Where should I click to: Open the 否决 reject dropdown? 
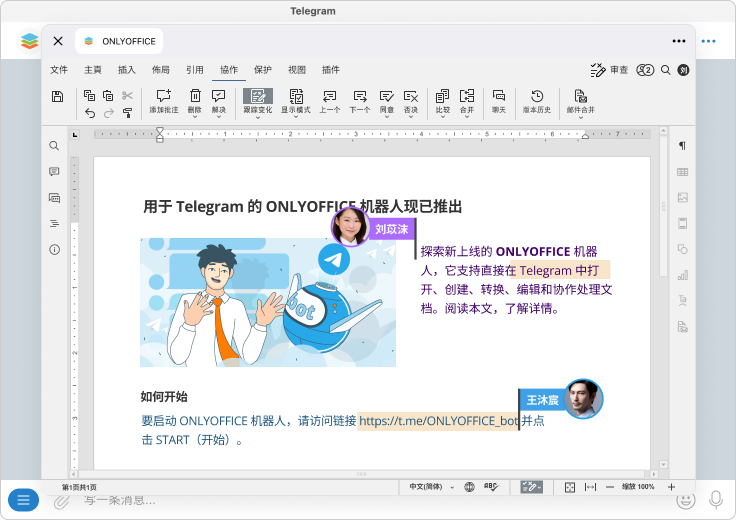point(411,116)
